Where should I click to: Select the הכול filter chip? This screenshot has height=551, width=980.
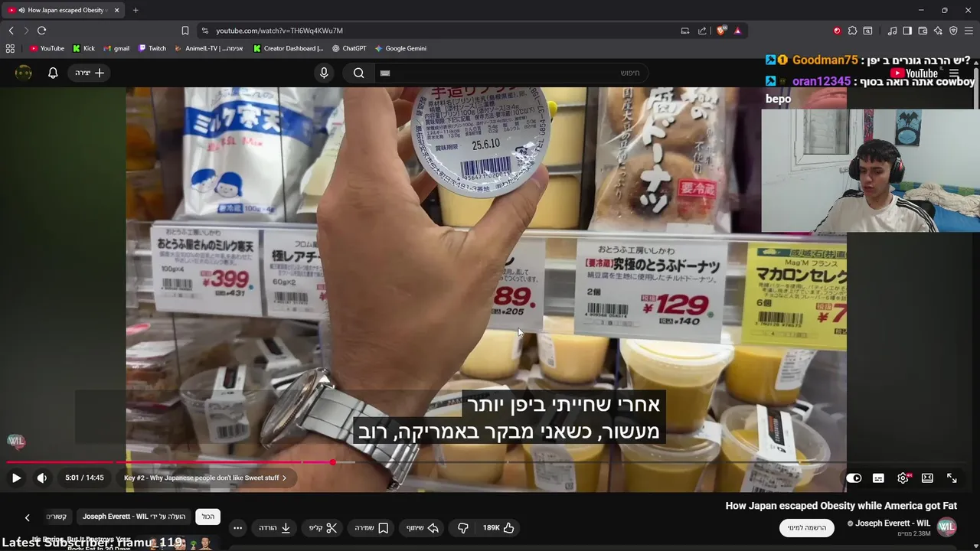(208, 517)
